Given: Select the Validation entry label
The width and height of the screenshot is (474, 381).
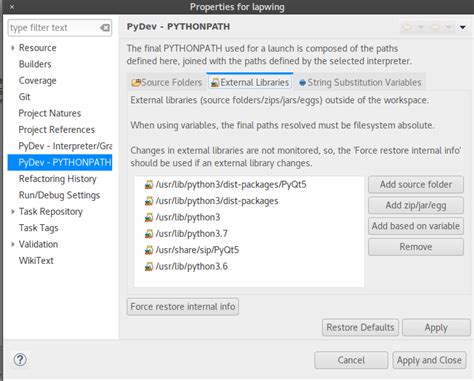Looking at the screenshot, I should point(38,244).
